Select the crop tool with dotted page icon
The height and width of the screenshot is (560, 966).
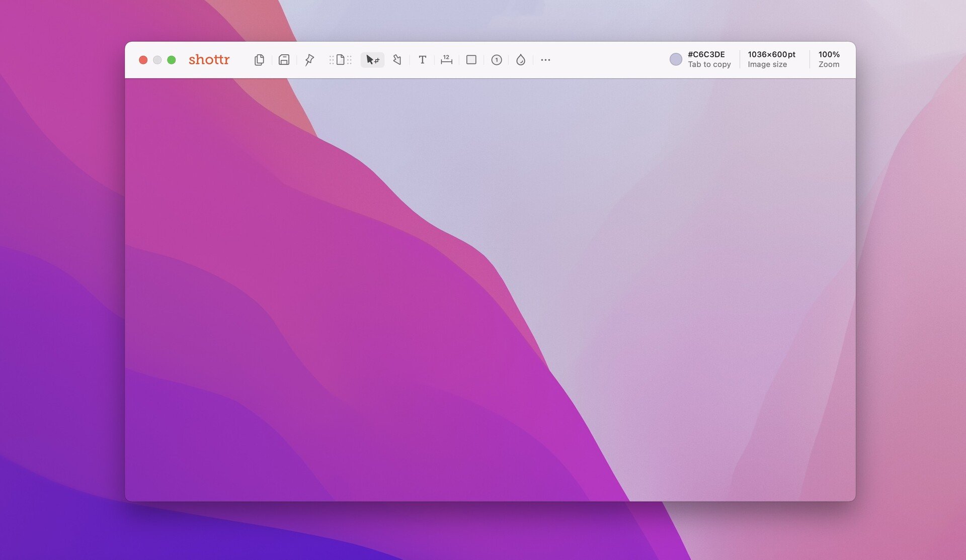pos(340,60)
